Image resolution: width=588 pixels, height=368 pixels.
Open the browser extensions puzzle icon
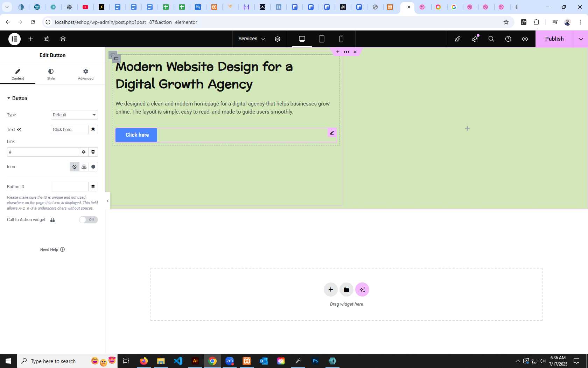[x=537, y=22]
